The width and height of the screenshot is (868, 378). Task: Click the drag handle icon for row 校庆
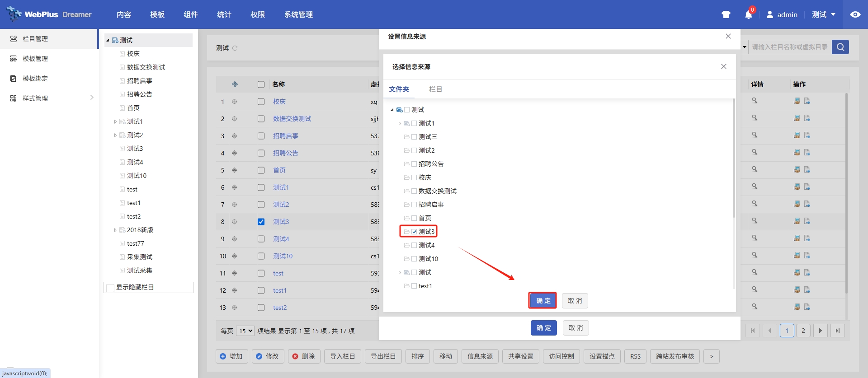tap(234, 102)
